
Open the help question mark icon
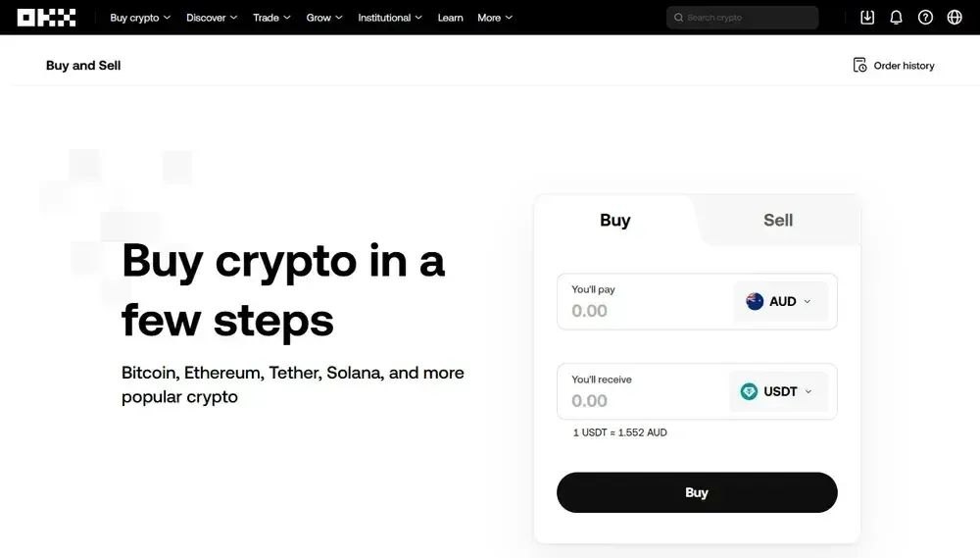pos(925,18)
